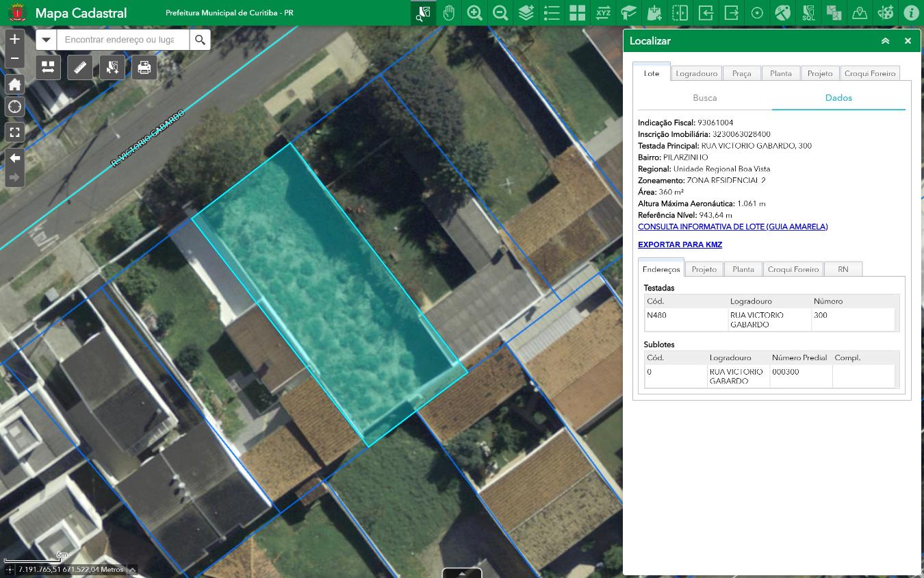Image resolution: width=924 pixels, height=578 pixels.
Task: Open the Croqui Foreiro sub-tab below
Action: tap(793, 269)
